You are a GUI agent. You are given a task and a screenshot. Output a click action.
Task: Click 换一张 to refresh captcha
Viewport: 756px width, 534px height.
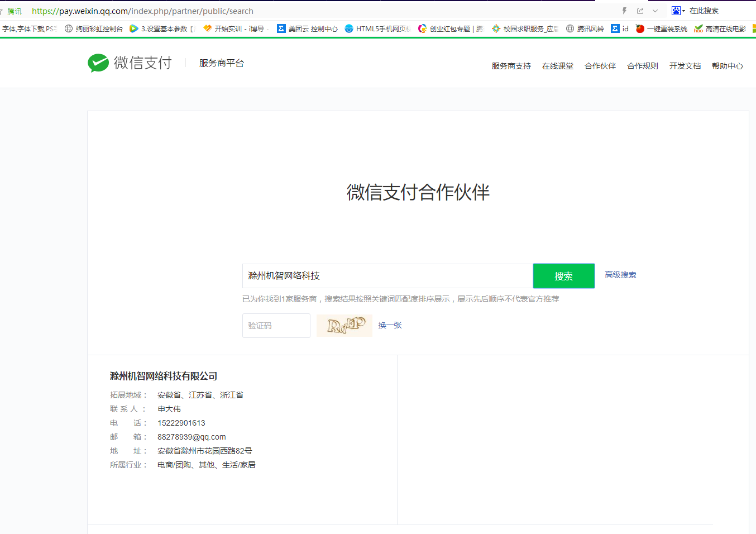(390, 325)
